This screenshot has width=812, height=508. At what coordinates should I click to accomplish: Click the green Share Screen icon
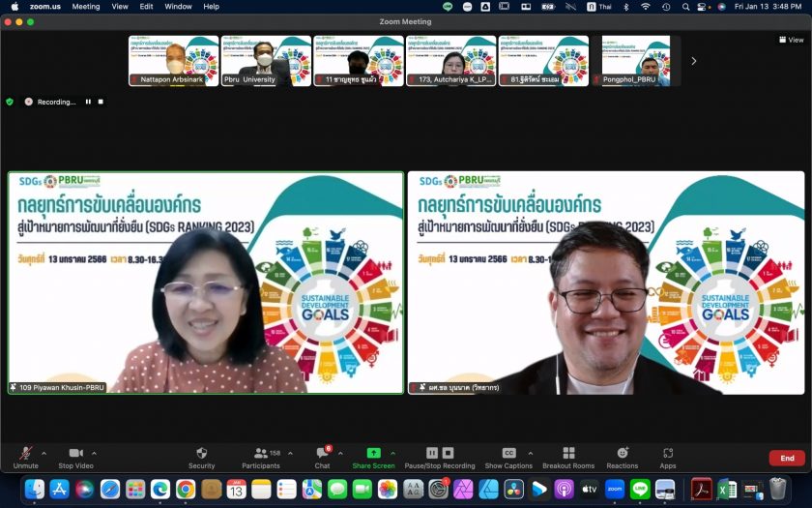[x=373, y=454]
